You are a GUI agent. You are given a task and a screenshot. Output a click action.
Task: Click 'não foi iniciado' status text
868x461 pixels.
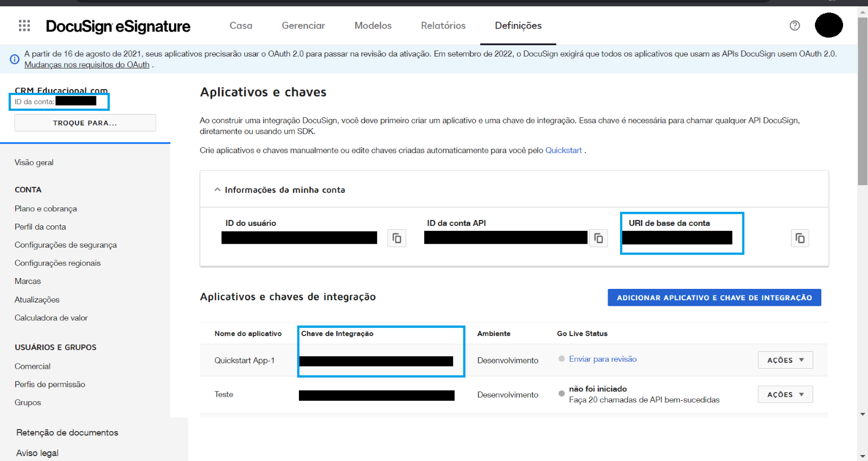(598, 389)
